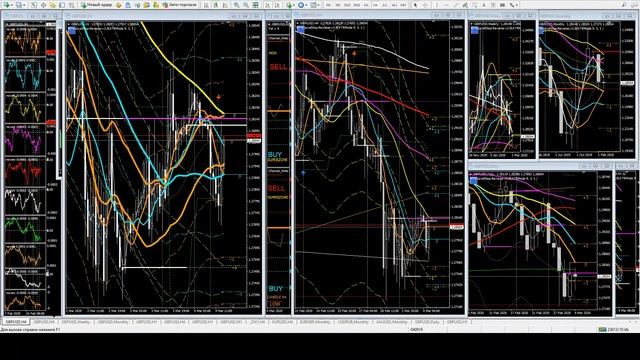
Task: Switch to the EURUSD,H4 chart tab
Action: 282,322
